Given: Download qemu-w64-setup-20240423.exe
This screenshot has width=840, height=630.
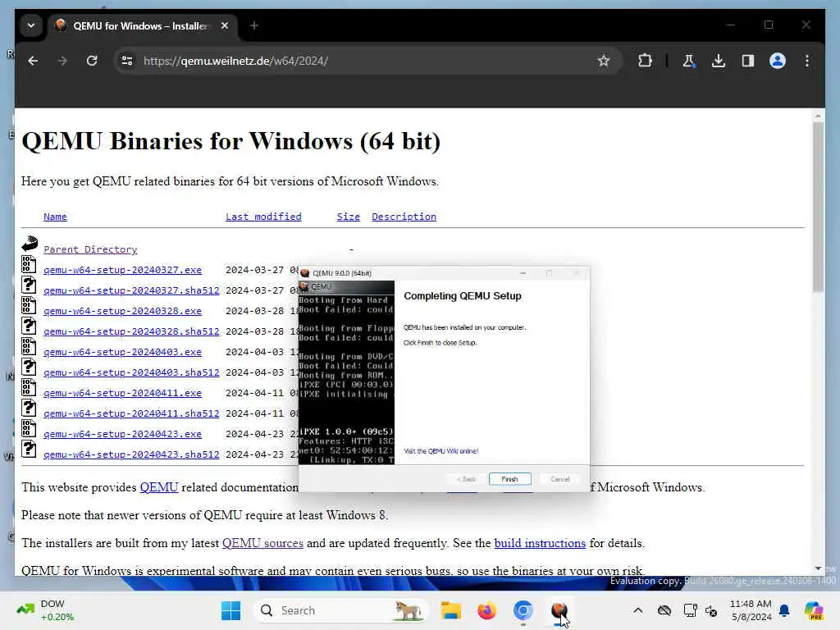Looking at the screenshot, I should point(123,434).
